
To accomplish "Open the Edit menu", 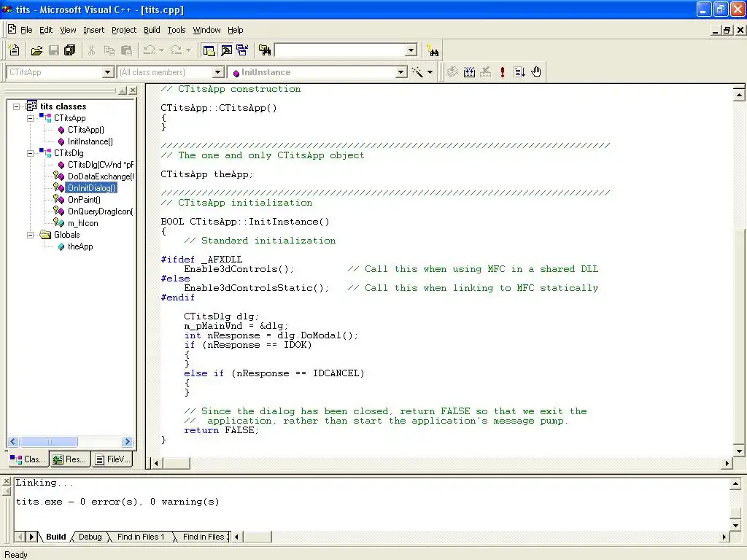I will tap(46, 30).
